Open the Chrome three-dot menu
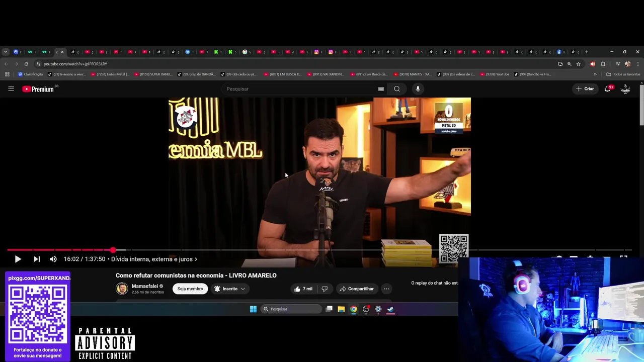The height and width of the screenshot is (362, 644). (638, 64)
